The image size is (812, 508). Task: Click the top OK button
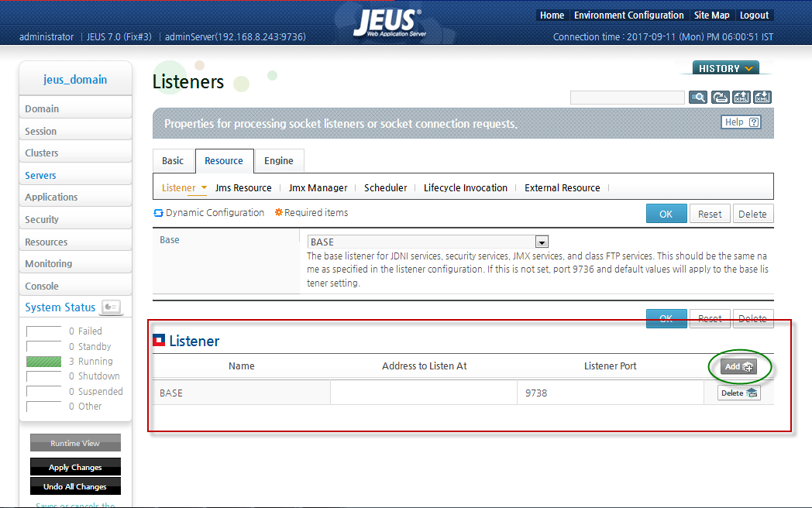[666, 214]
